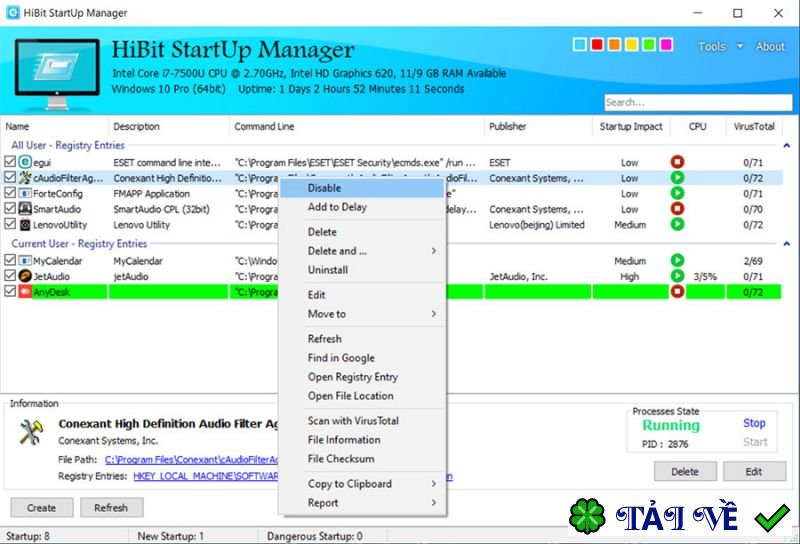Viewport: 800px width, 544px height.
Task: Pick the yellow theme swatch
Action: point(632,45)
